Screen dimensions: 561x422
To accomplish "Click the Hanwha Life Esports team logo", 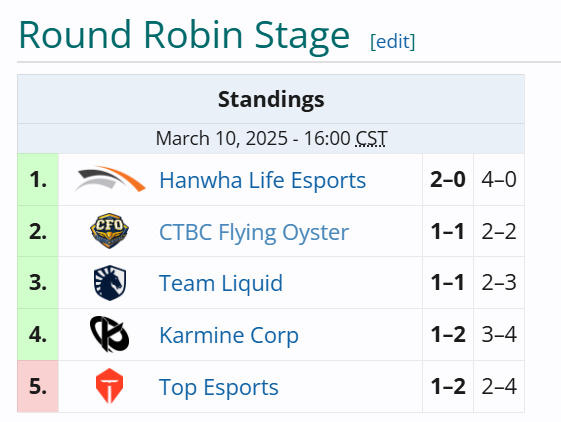I will point(110,179).
